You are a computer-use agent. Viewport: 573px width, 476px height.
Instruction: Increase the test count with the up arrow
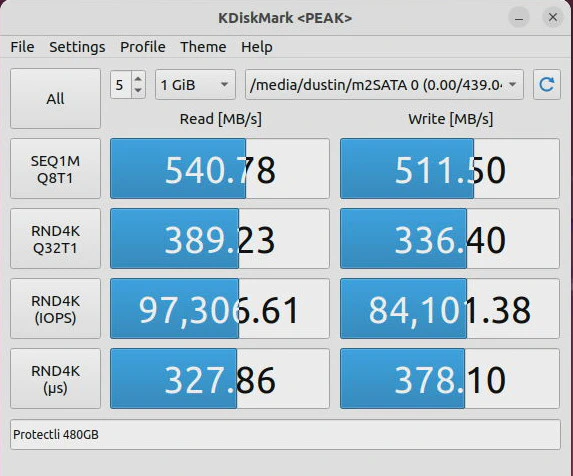138,79
